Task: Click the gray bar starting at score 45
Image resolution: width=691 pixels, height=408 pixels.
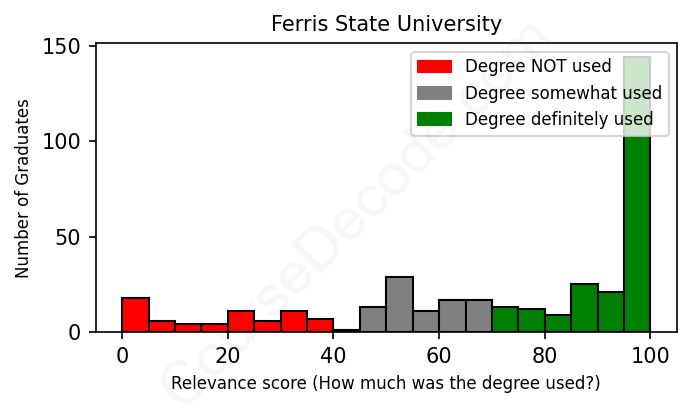Action: click(373, 319)
